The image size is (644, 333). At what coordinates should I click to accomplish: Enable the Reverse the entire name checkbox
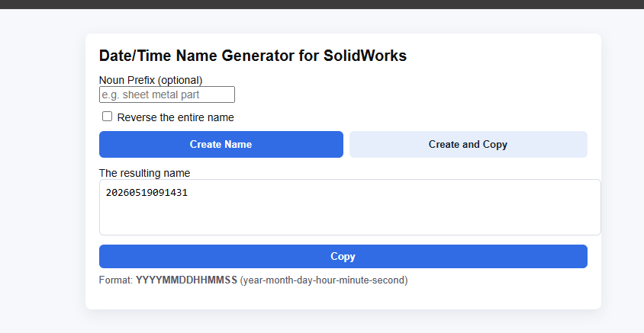[x=107, y=117]
